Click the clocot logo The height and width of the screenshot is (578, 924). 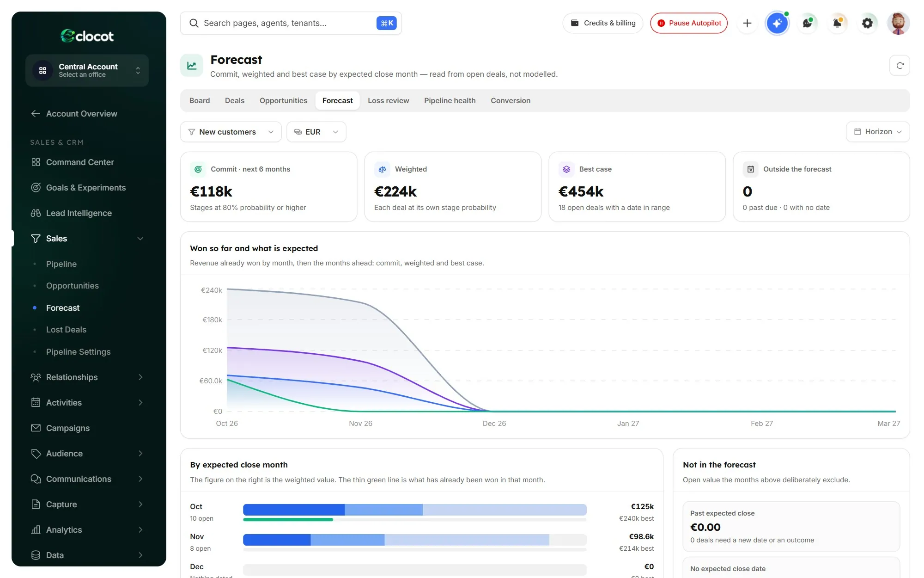pyautogui.click(x=87, y=36)
